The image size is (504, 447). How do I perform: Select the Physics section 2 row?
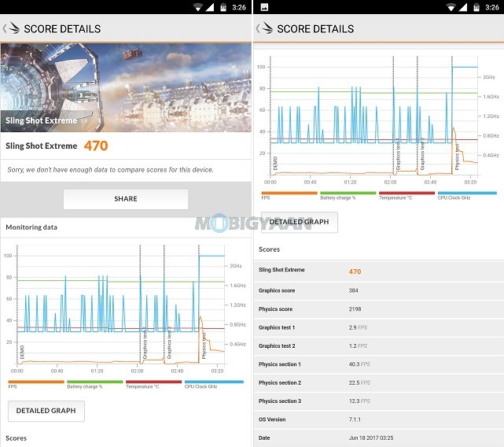tap(379, 382)
